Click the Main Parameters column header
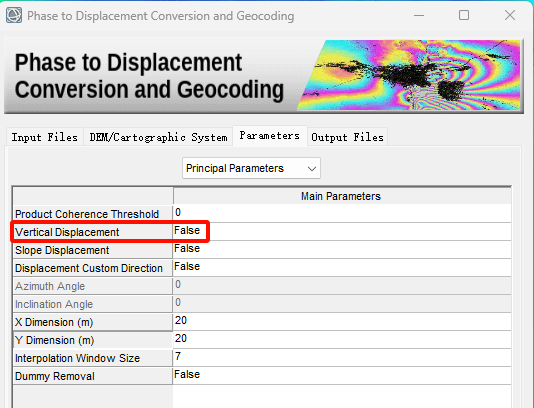534x408 pixels. [342, 196]
